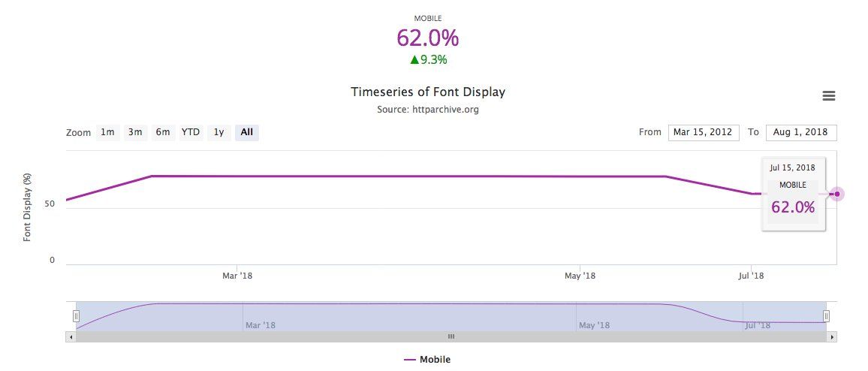Toggle the Mobile series legend item

point(427,360)
